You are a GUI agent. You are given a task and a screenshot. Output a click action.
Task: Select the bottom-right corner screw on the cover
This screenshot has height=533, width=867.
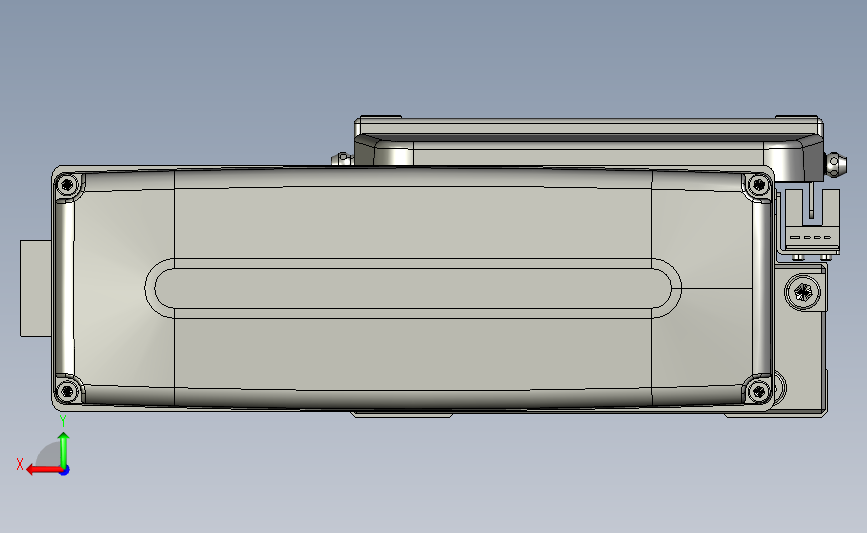click(758, 391)
